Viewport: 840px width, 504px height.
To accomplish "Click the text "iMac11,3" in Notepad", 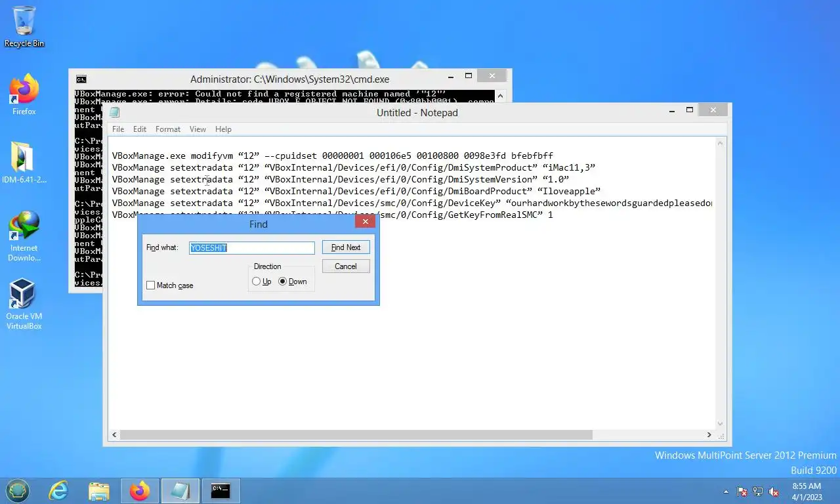I will (x=569, y=167).
